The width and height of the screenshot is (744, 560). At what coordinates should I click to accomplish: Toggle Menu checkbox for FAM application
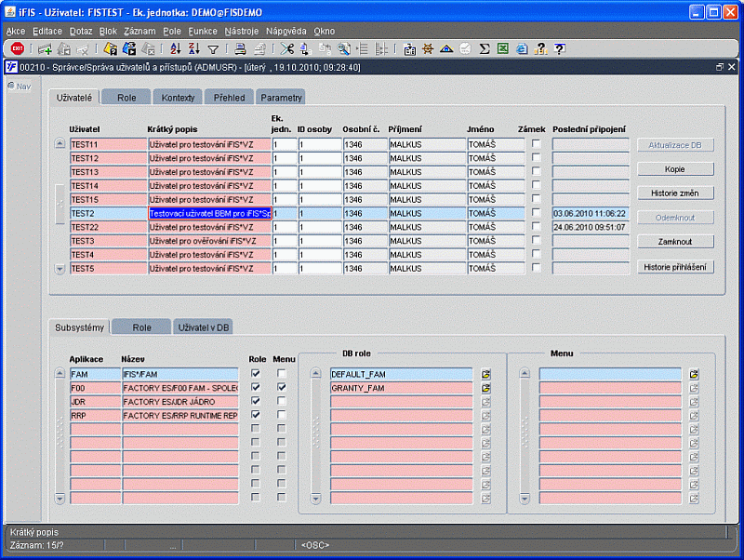click(x=282, y=374)
